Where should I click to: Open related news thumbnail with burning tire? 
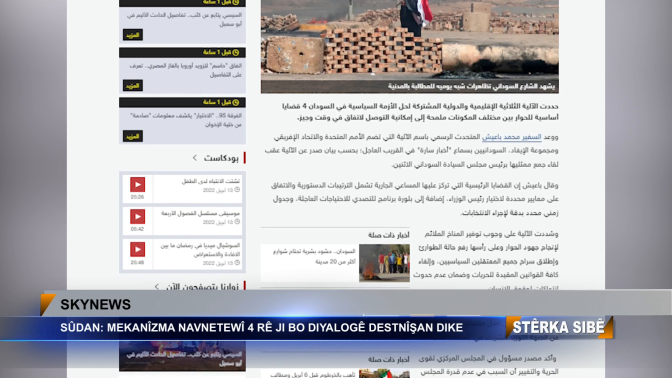tap(384, 263)
